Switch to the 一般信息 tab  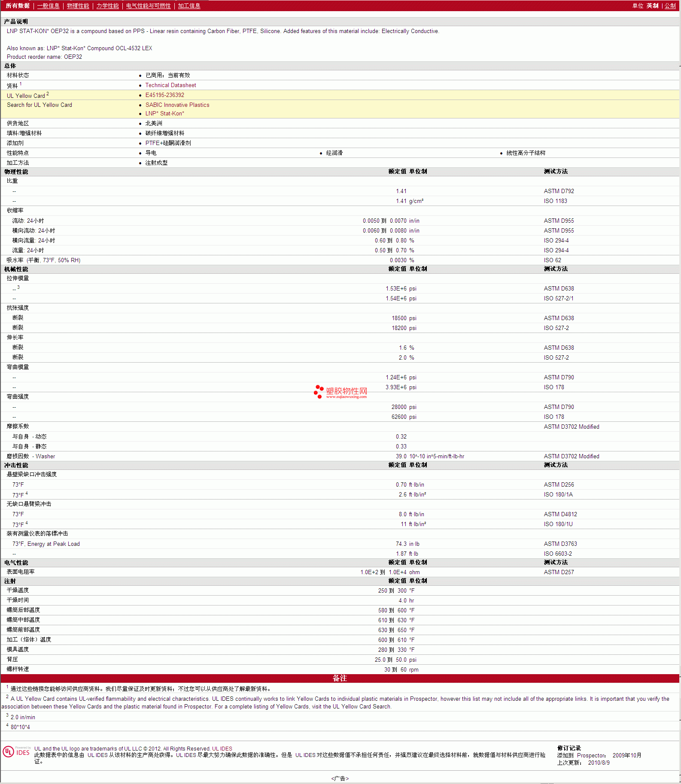click(48, 6)
